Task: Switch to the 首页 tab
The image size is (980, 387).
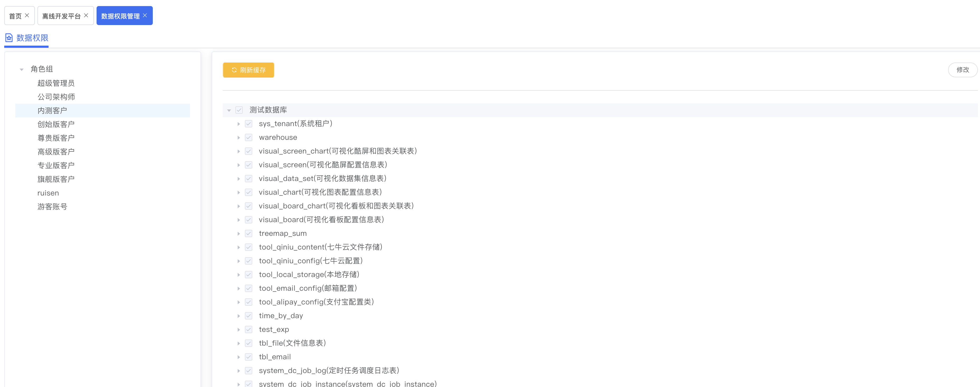Action: pos(15,16)
